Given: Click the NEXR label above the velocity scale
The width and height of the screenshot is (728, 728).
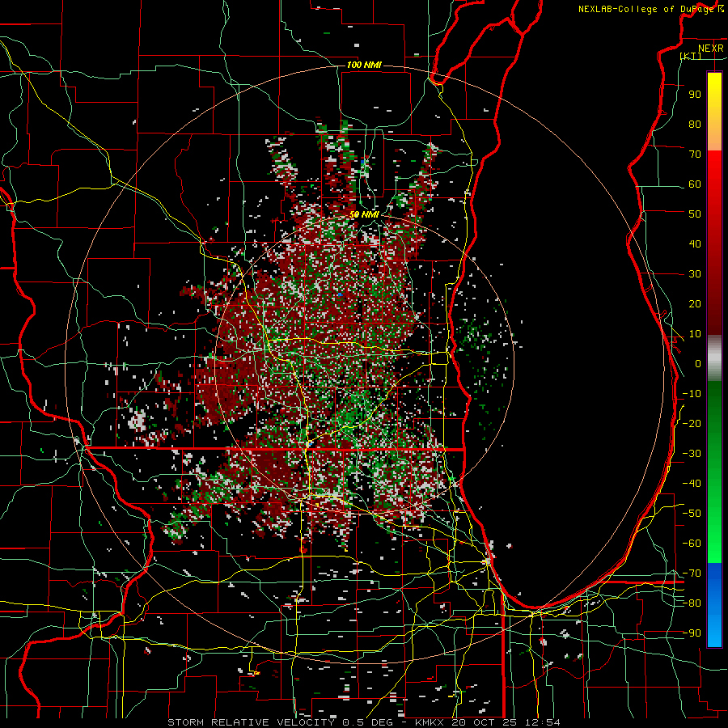Looking at the screenshot, I should pos(711,49).
